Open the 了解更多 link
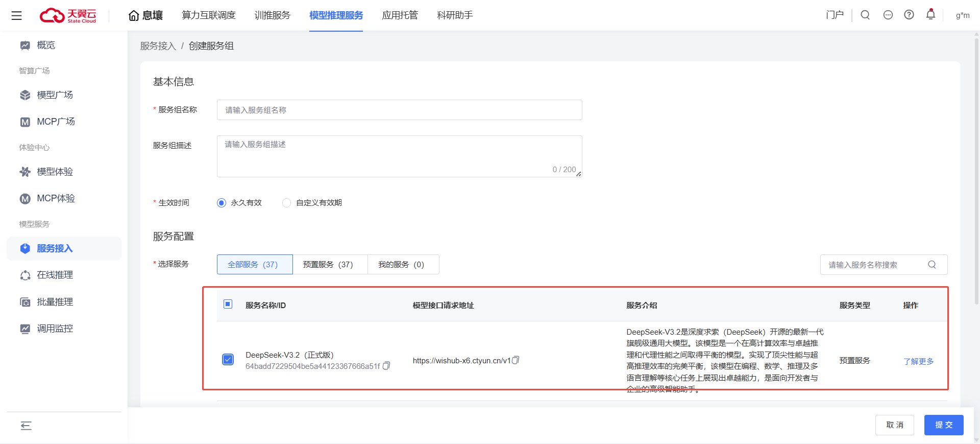The height and width of the screenshot is (444, 980). coord(918,361)
